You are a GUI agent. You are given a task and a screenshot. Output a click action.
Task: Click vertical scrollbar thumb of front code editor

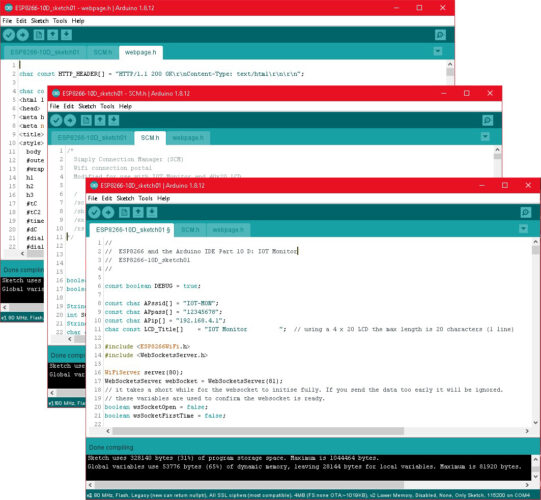[x=535, y=250]
